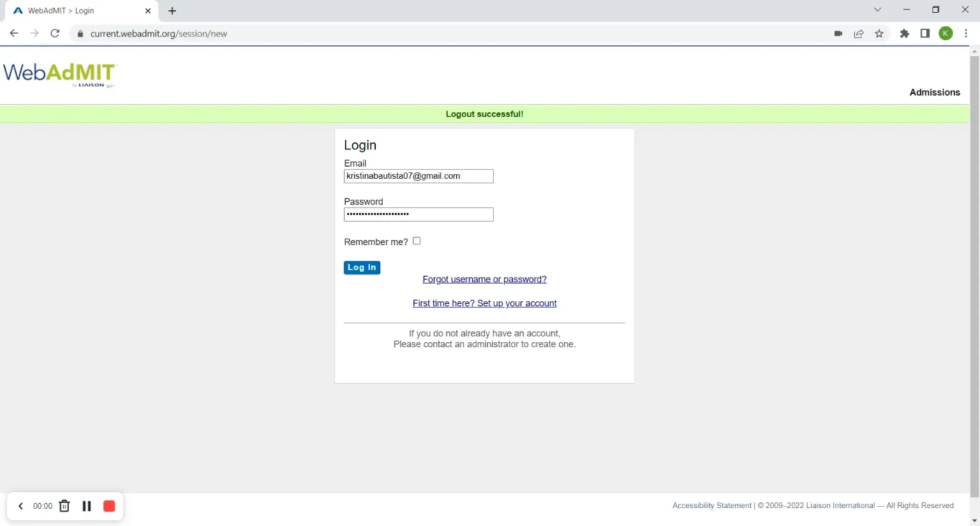Click the WebAdMIT logo
Image resolution: width=980 pixels, height=526 pixels.
[x=60, y=75]
